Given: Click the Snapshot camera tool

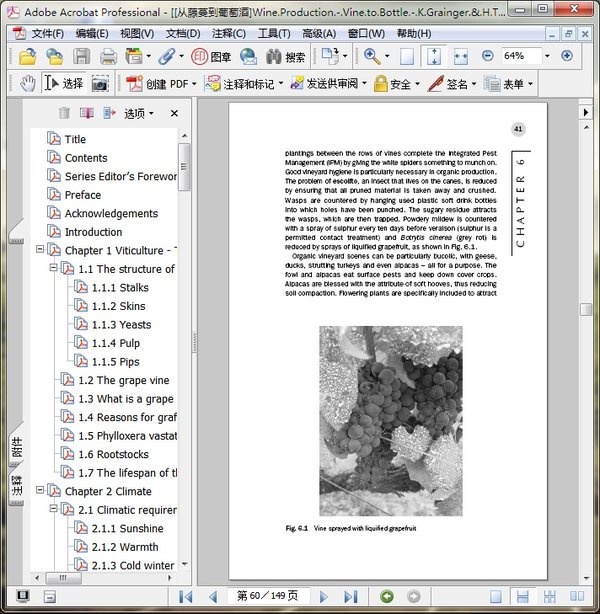Looking at the screenshot, I should (100, 84).
